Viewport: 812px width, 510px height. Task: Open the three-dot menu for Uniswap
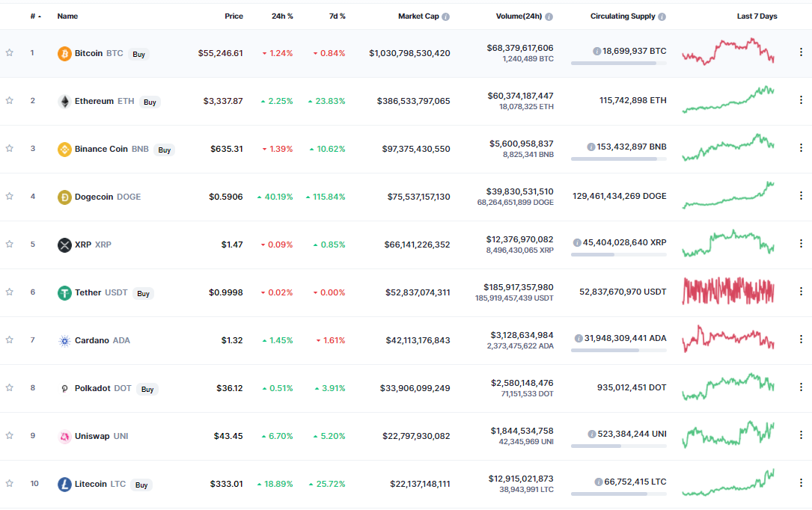pyautogui.click(x=801, y=434)
